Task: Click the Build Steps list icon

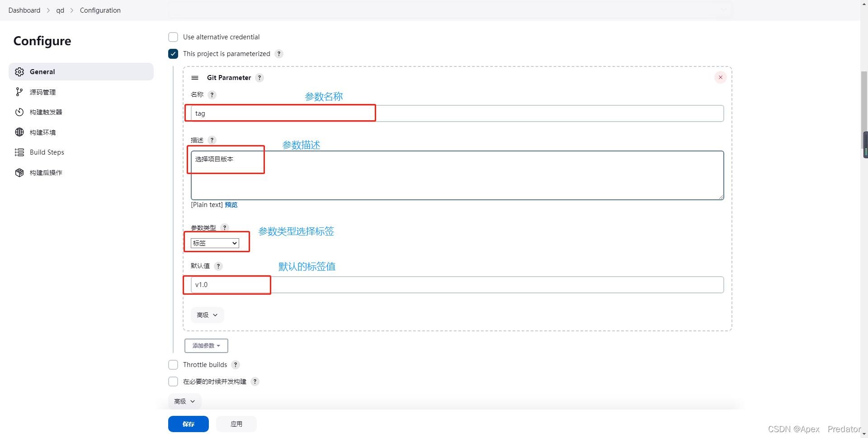Action: [x=19, y=152]
